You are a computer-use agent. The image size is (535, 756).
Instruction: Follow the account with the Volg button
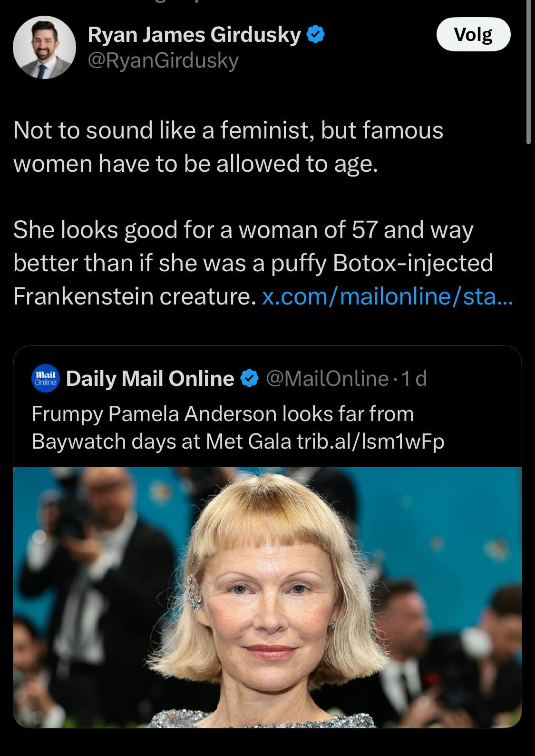473,34
